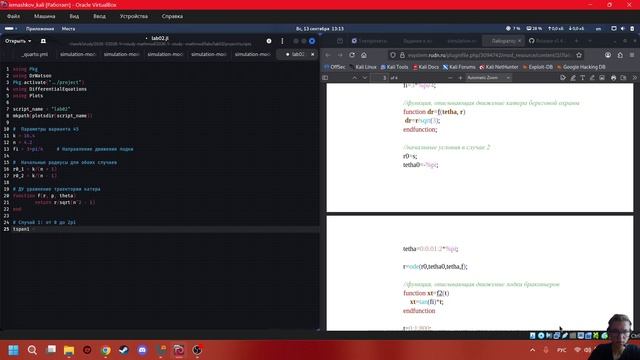Image resolution: width=640 pixels, height=360 pixels.
Task: Select the PDF text annotation tool
Action: 582,78
